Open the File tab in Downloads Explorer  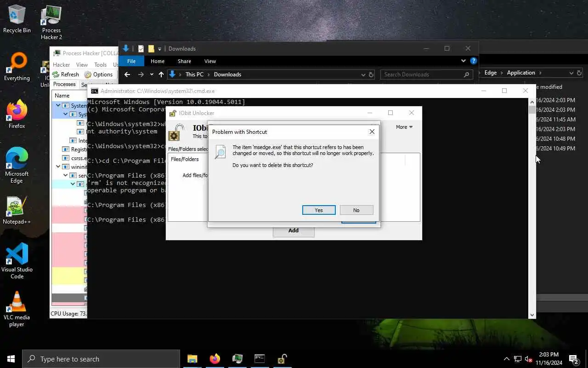[131, 61]
